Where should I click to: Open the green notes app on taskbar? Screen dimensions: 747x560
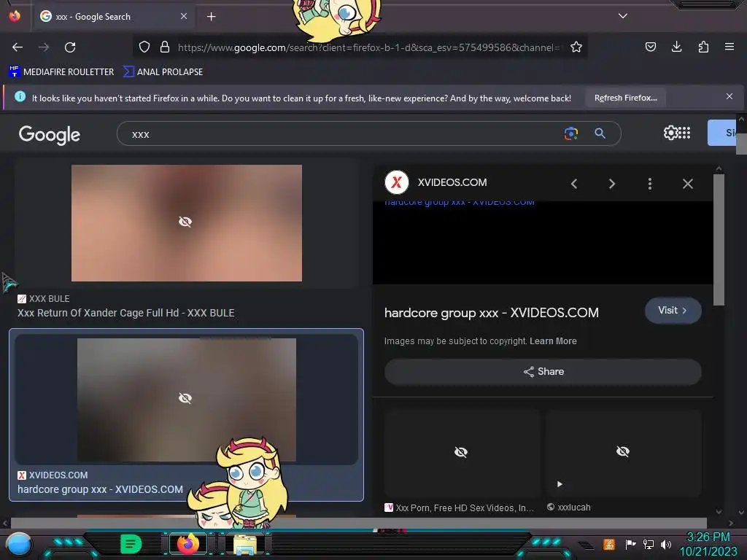click(x=131, y=544)
